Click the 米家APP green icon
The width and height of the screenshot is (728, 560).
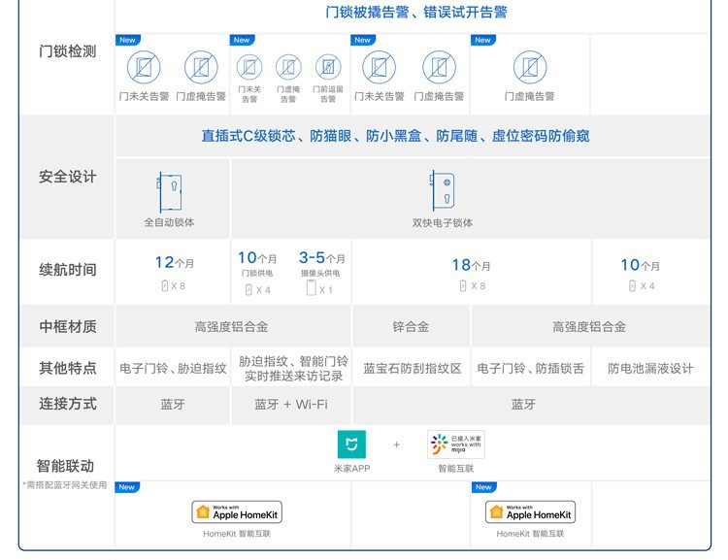[351, 445]
